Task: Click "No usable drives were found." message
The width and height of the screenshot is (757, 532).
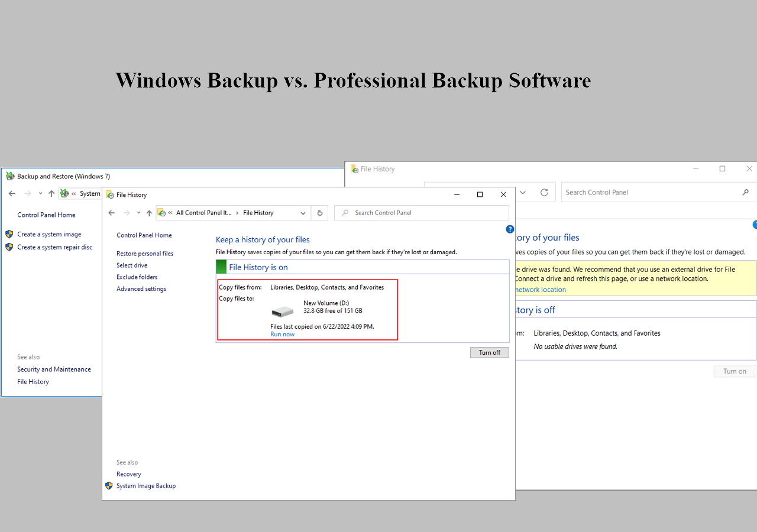Action: tap(575, 346)
